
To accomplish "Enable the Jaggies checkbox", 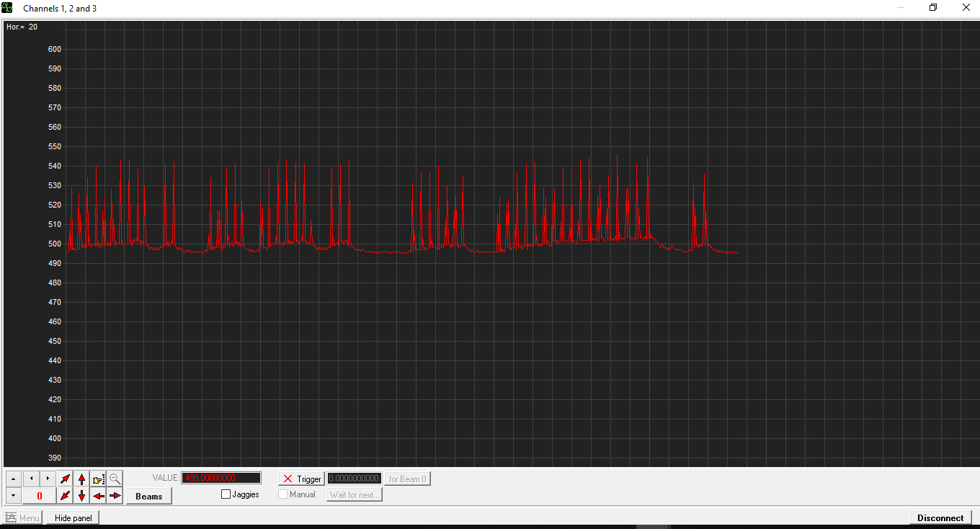I will (x=226, y=494).
